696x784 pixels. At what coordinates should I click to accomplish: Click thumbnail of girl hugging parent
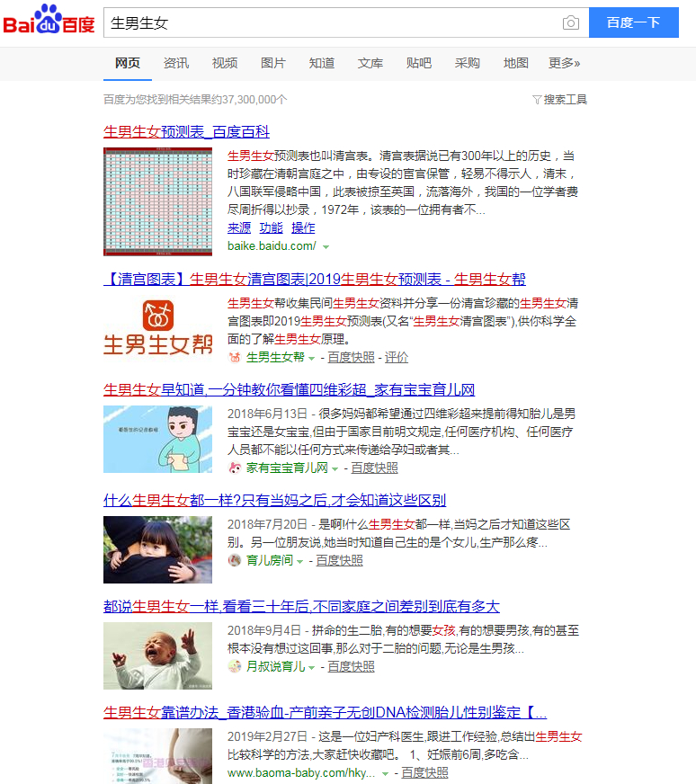tap(157, 550)
